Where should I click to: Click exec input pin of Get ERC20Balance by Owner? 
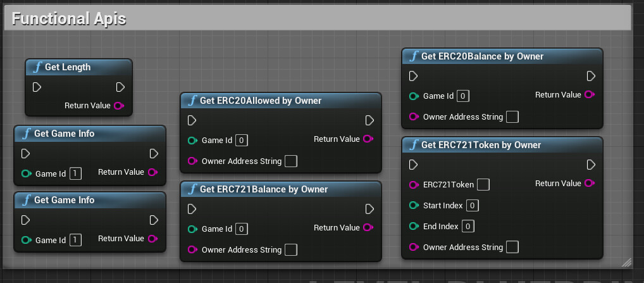(413, 76)
